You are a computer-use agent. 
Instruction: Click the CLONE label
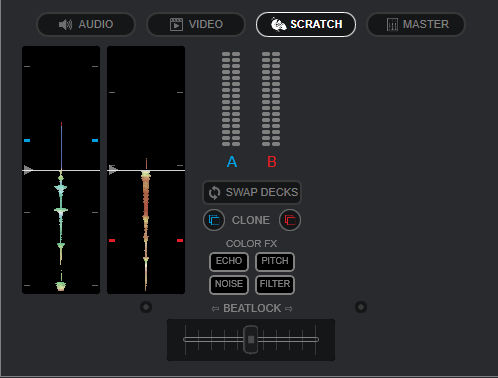(x=251, y=220)
